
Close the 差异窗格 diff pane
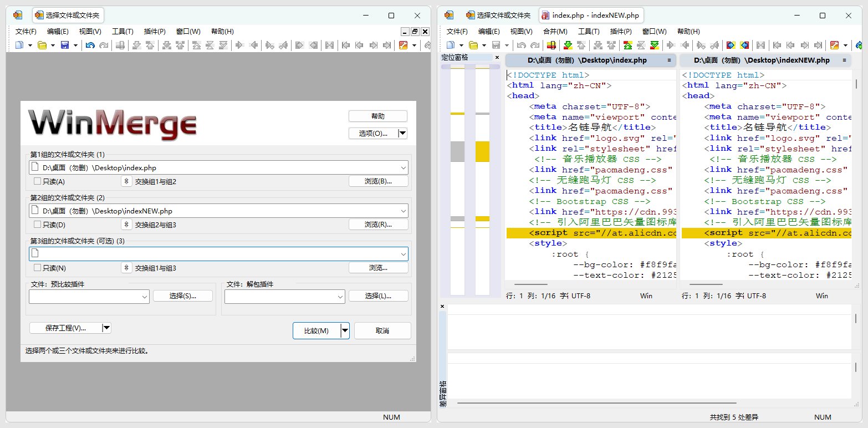click(x=442, y=306)
